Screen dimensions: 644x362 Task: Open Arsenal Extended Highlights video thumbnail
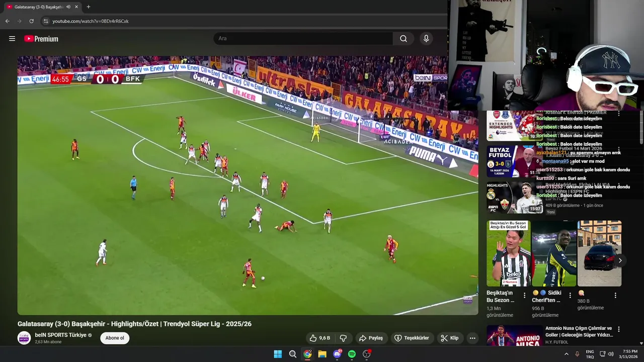point(514,126)
